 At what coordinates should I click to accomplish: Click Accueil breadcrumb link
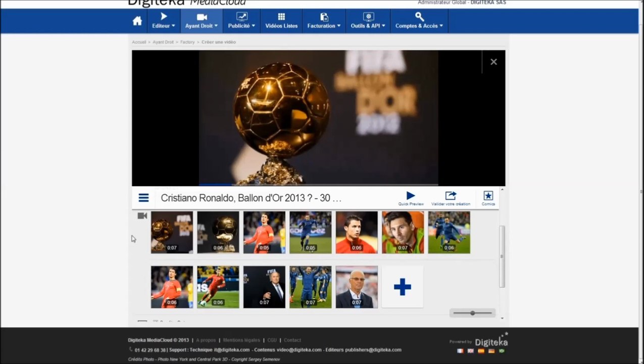point(139,42)
